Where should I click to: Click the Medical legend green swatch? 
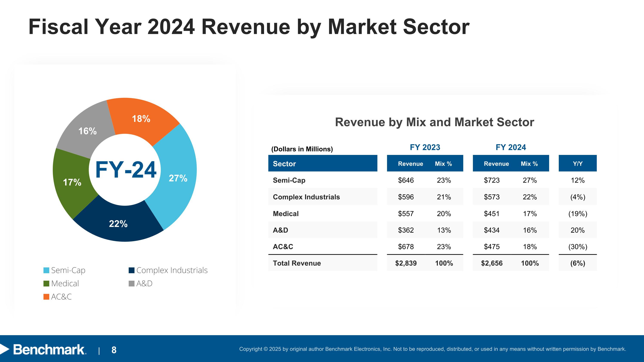point(46,283)
